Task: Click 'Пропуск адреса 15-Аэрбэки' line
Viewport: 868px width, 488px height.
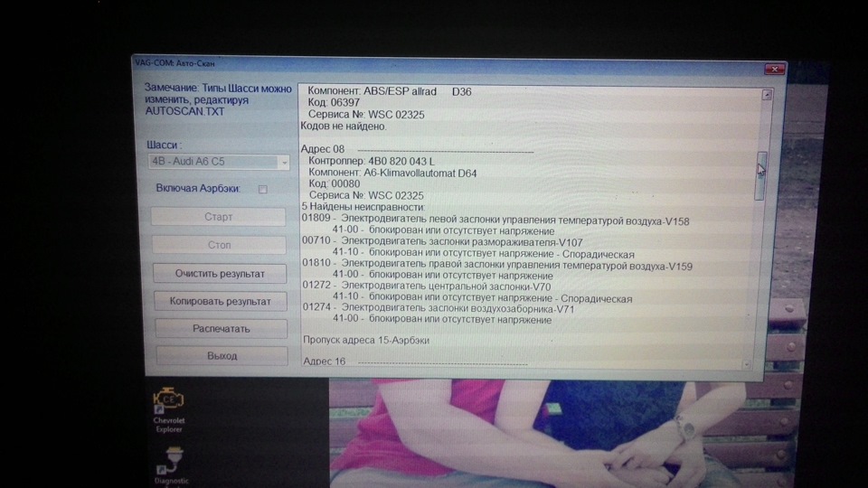Action: (x=366, y=341)
